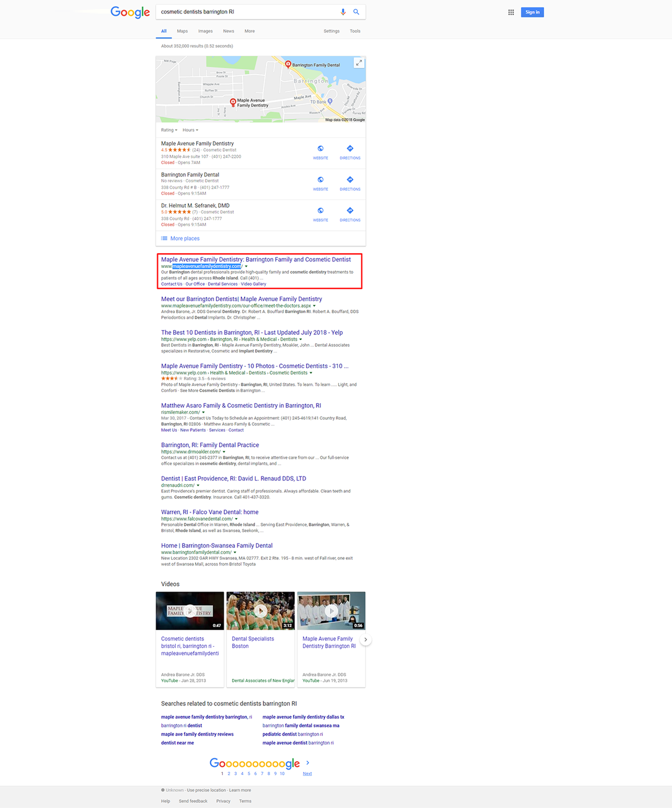Image resolution: width=672 pixels, height=808 pixels.
Task: Open website for Maple Avenue Family Dentistry
Action: [320, 152]
